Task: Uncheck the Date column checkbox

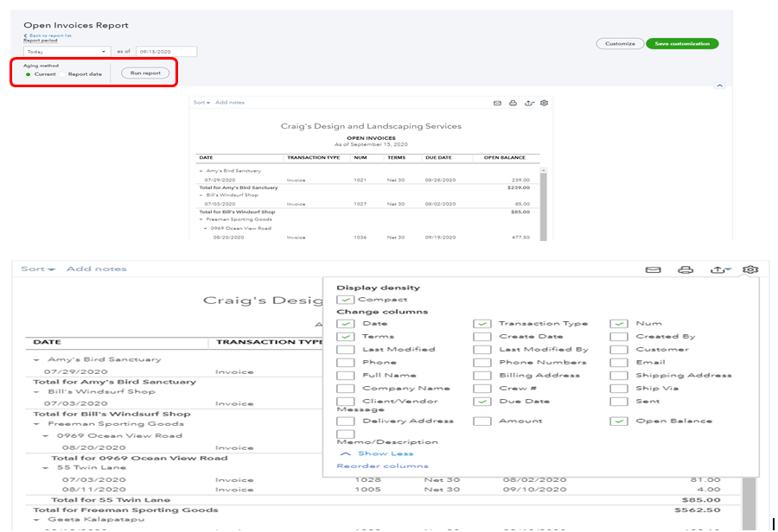Action: pyautogui.click(x=345, y=323)
